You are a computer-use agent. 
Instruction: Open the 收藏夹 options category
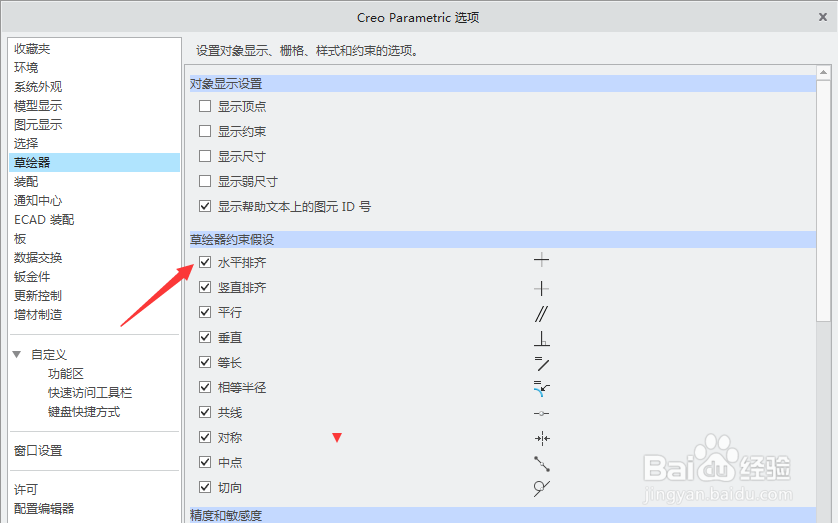pos(32,49)
